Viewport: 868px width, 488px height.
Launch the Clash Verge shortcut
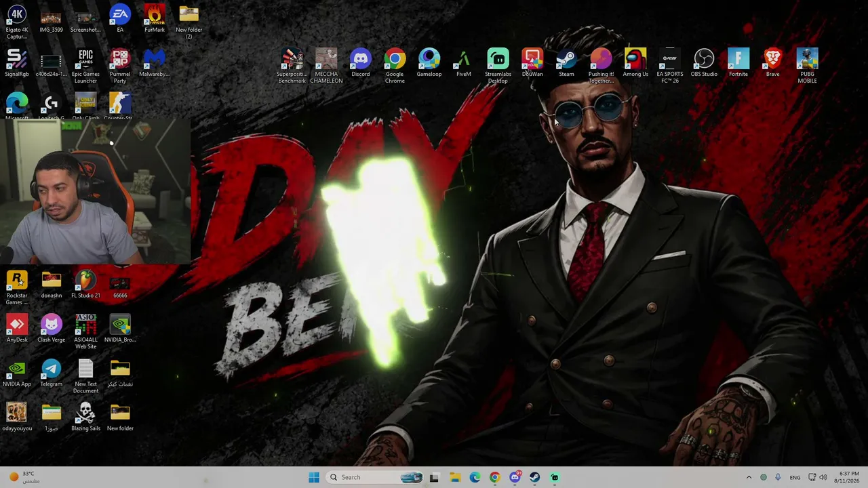(52, 329)
